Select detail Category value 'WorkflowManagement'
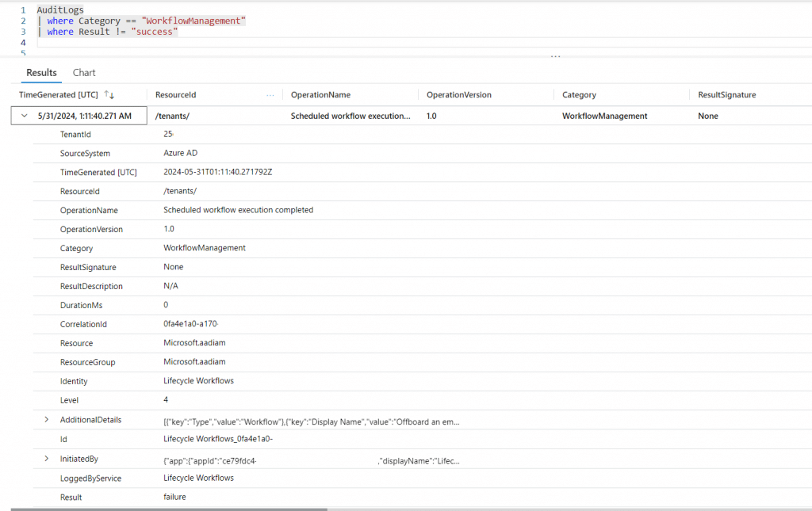 tap(205, 248)
